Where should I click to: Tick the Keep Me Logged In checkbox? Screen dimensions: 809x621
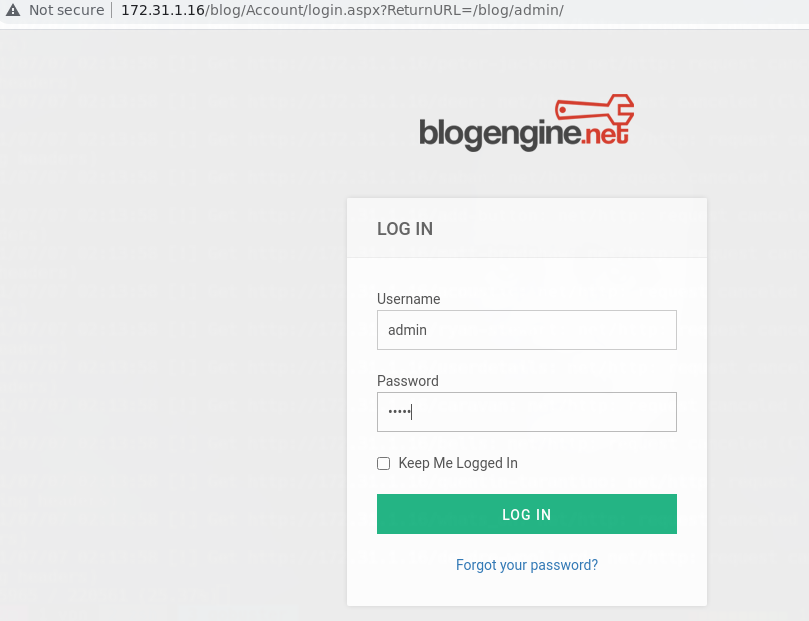[383, 463]
